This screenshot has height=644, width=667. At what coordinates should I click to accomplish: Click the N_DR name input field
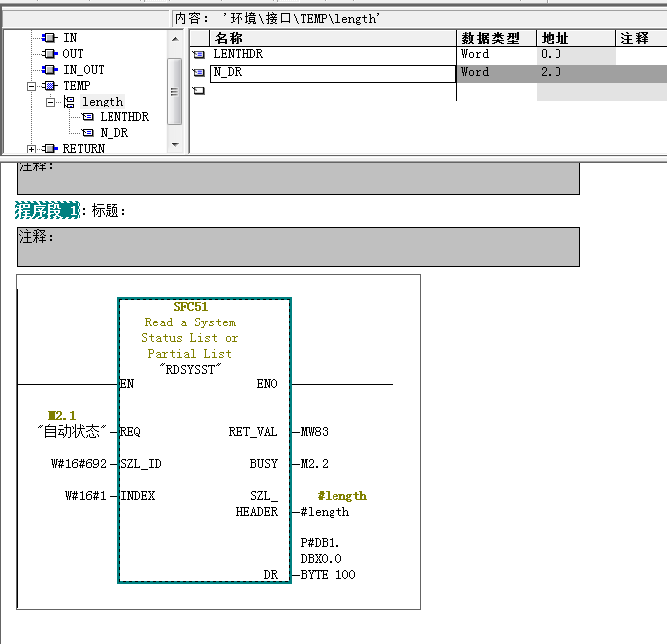[333, 73]
